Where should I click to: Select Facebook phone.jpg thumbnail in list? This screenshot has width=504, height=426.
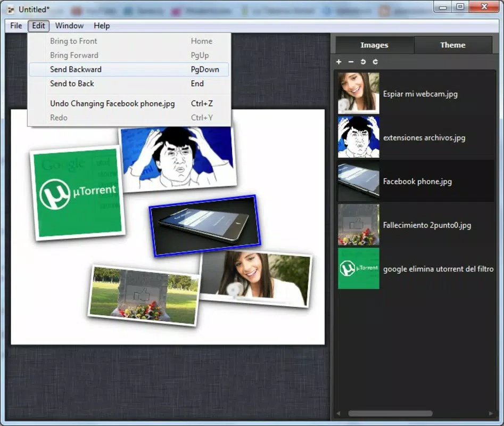point(358,181)
